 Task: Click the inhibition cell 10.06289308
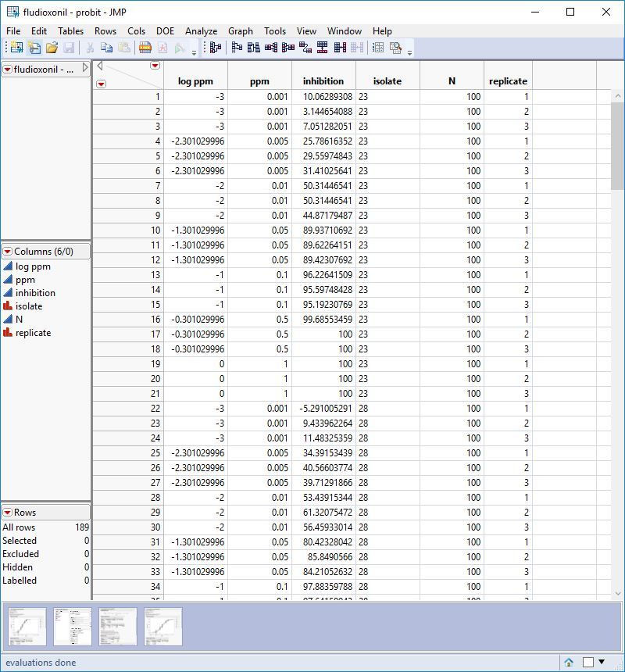point(324,96)
